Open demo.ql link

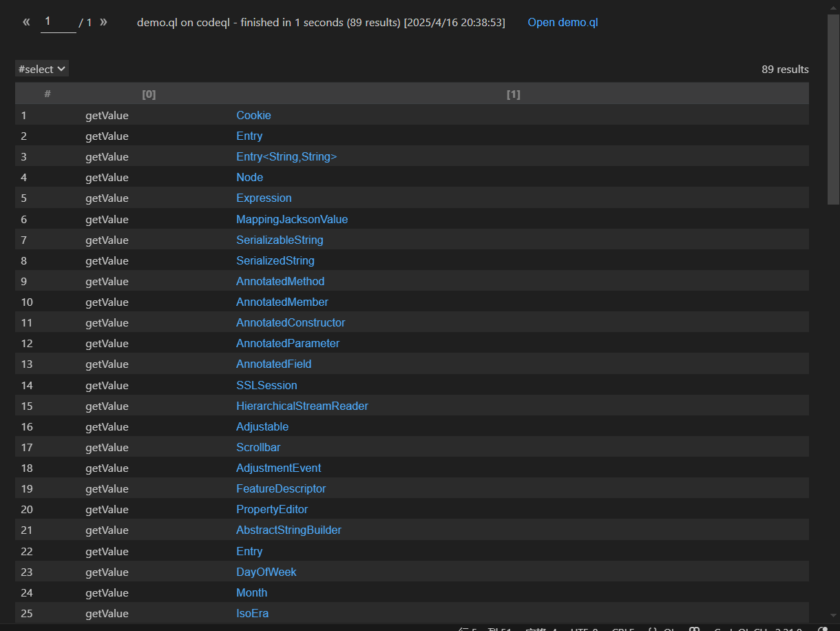click(563, 22)
